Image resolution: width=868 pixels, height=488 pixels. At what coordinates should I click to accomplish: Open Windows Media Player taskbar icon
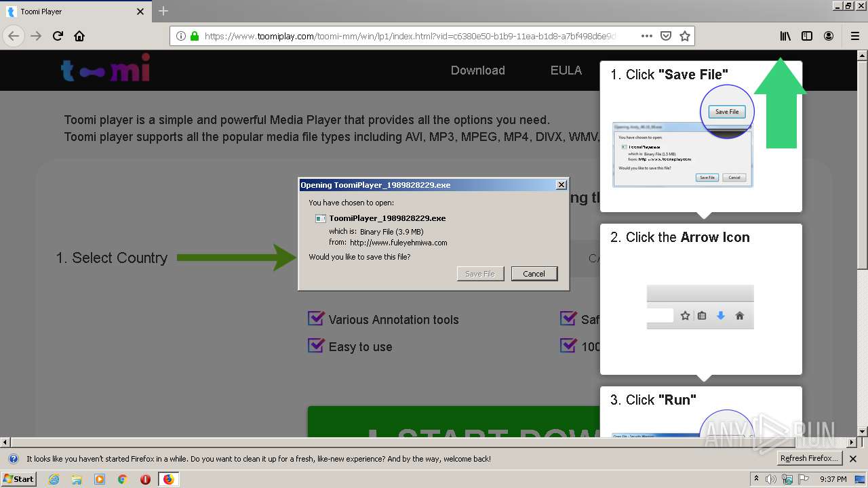click(100, 479)
